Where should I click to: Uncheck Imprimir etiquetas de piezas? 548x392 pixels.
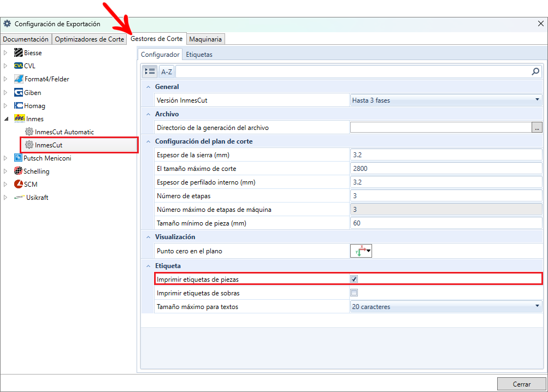coord(354,279)
